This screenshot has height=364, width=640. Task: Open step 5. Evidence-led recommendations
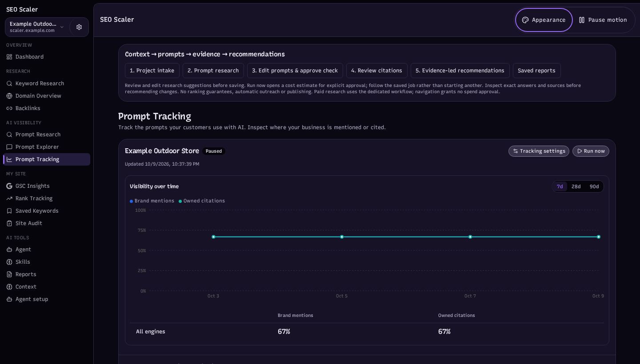click(460, 71)
